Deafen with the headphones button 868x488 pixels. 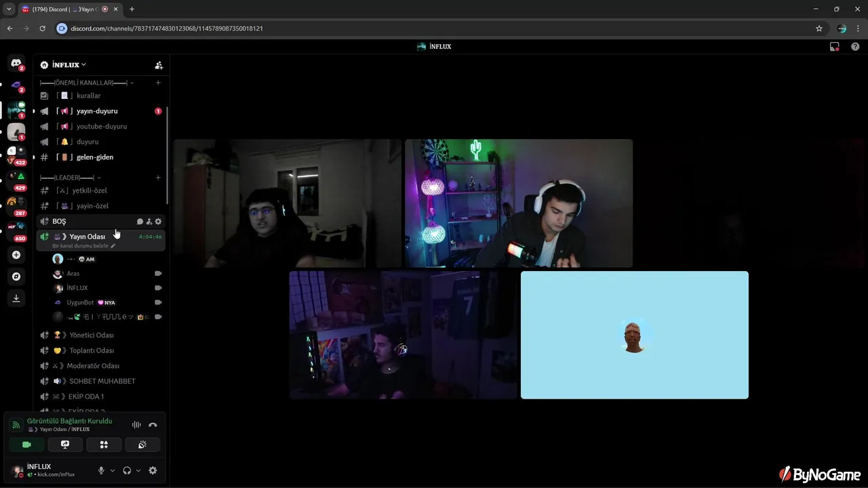[127, 470]
